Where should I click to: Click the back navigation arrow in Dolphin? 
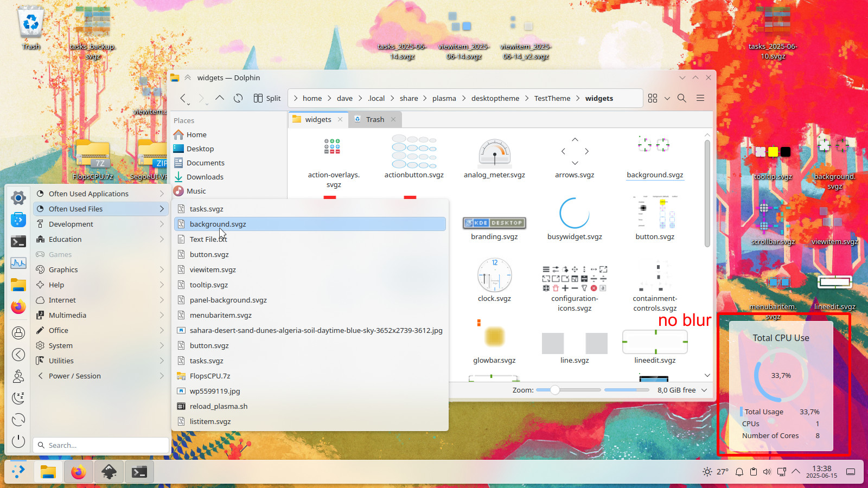coord(183,98)
